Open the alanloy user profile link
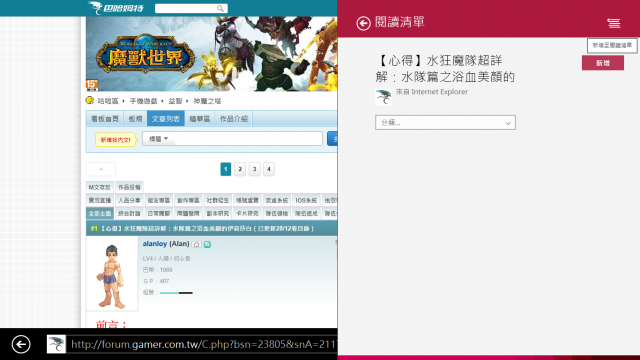 pyautogui.click(x=155, y=244)
